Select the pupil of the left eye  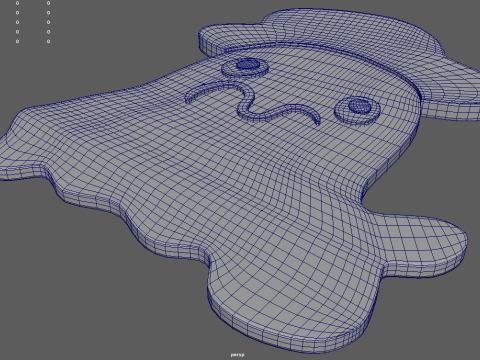[x=248, y=64]
